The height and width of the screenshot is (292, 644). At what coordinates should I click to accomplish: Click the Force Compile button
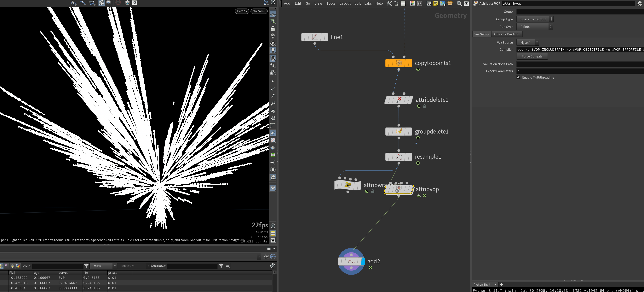532,56
